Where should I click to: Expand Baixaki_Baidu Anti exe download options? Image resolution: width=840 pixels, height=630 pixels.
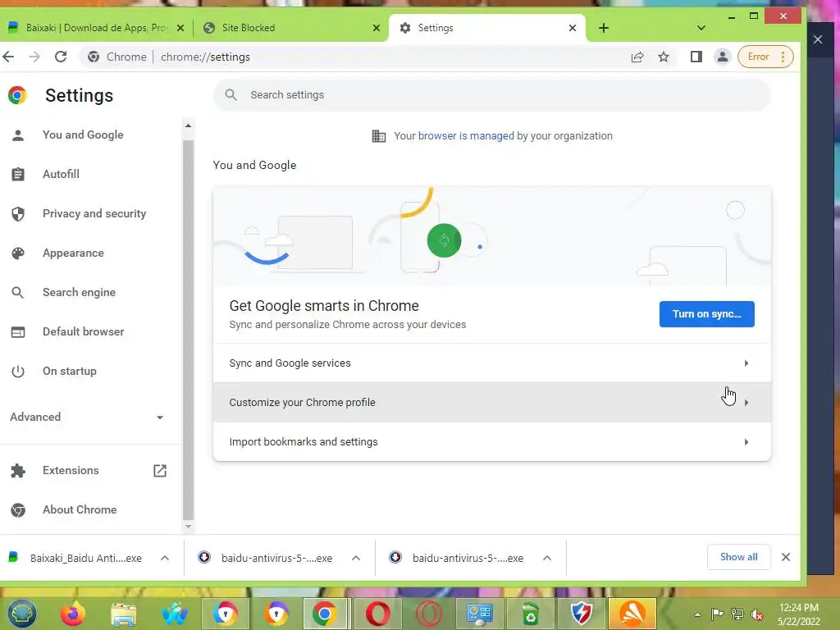(164, 558)
